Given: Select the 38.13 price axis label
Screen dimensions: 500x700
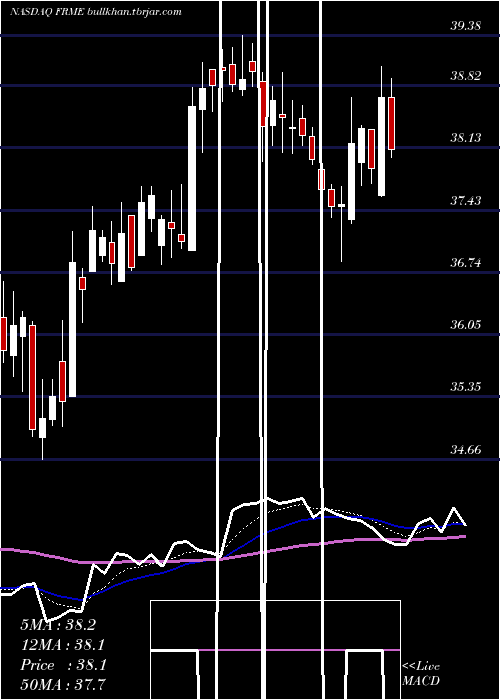Looking at the screenshot, I should coord(465,138).
